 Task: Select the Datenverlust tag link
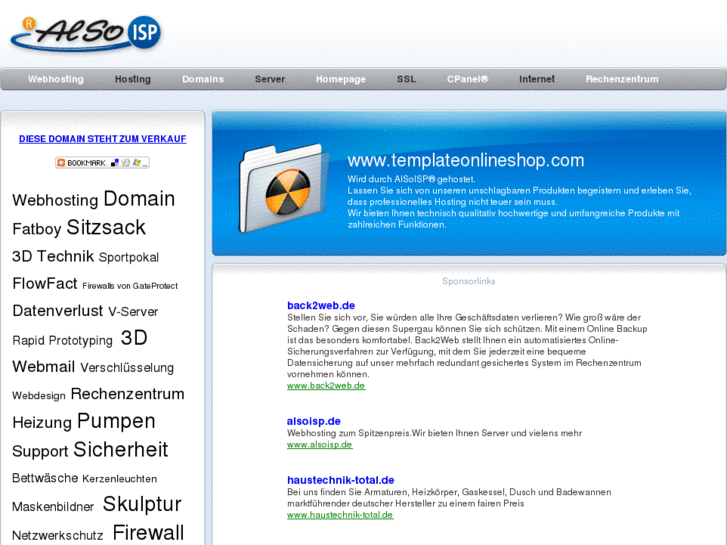(x=57, y=311)
